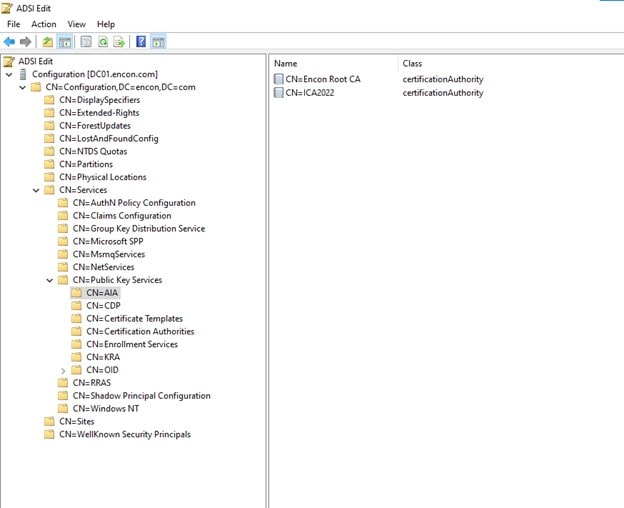Screen dimensions: 624x508
Task: Click the Up one level folder icon
Action: [47, 42]
